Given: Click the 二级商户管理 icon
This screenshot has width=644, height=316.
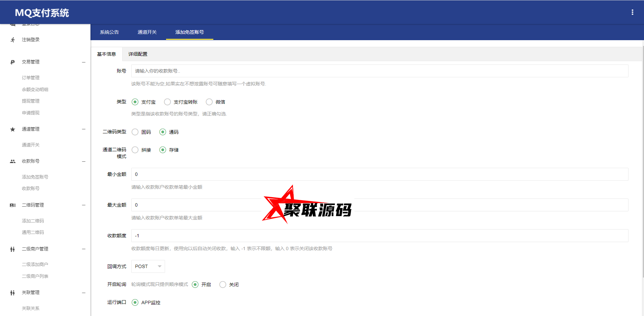Looking at the screenshot, I should click(x=12, y=249).
